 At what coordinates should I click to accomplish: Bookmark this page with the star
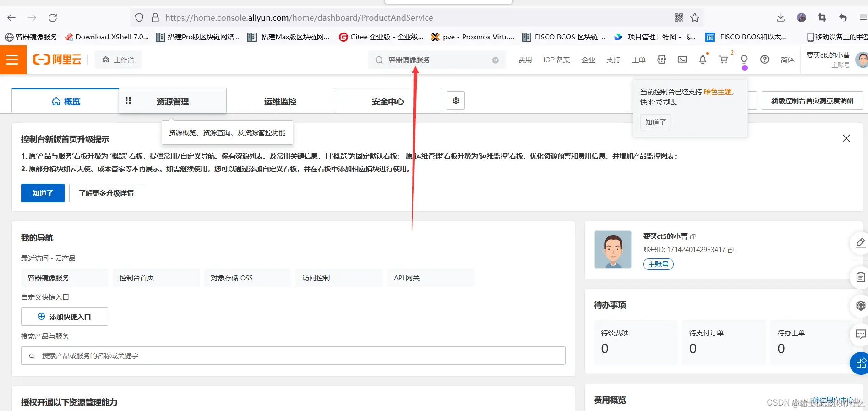coord(695,17)
